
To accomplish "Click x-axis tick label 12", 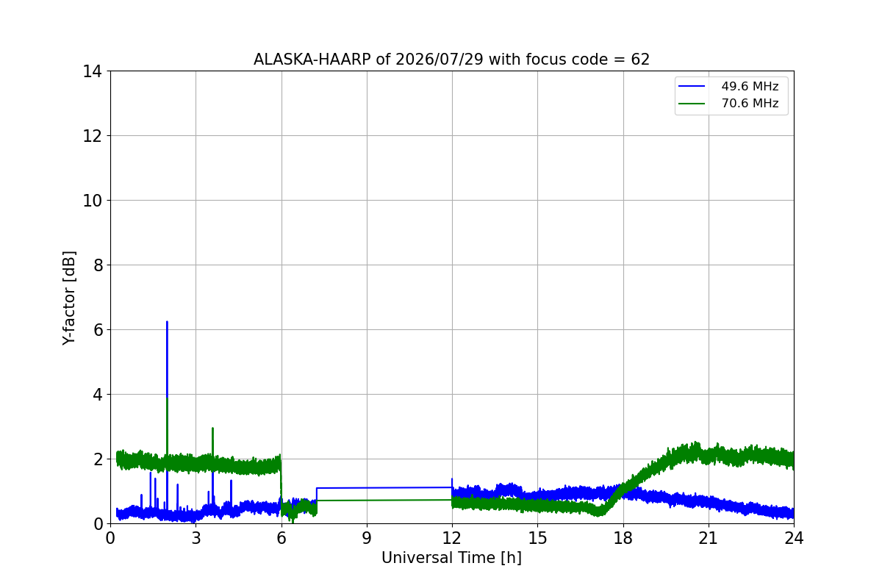I will click(x=452, y=538).
